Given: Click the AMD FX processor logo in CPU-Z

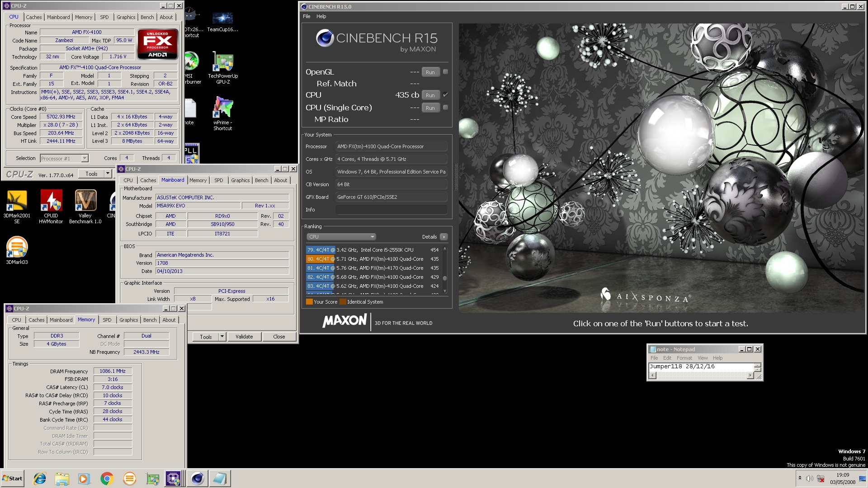Looking at the screenshot, I should [x=157, y=44].
